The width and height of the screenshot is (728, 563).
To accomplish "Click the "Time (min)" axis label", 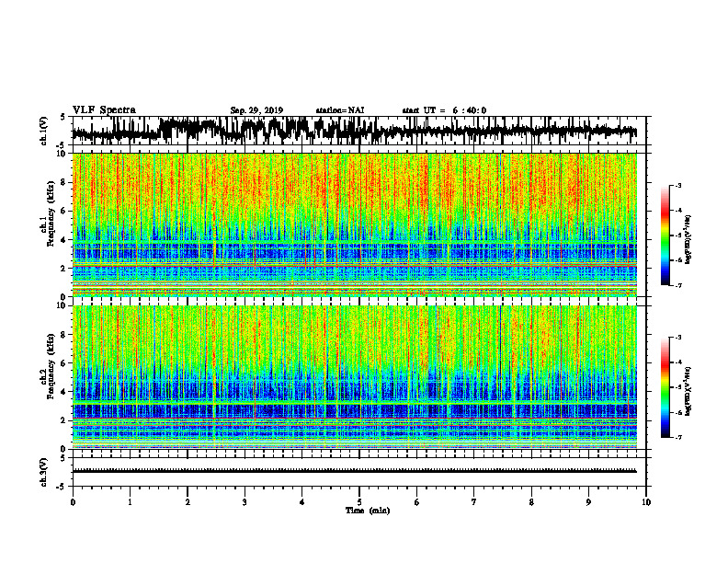I will [368, 511].
